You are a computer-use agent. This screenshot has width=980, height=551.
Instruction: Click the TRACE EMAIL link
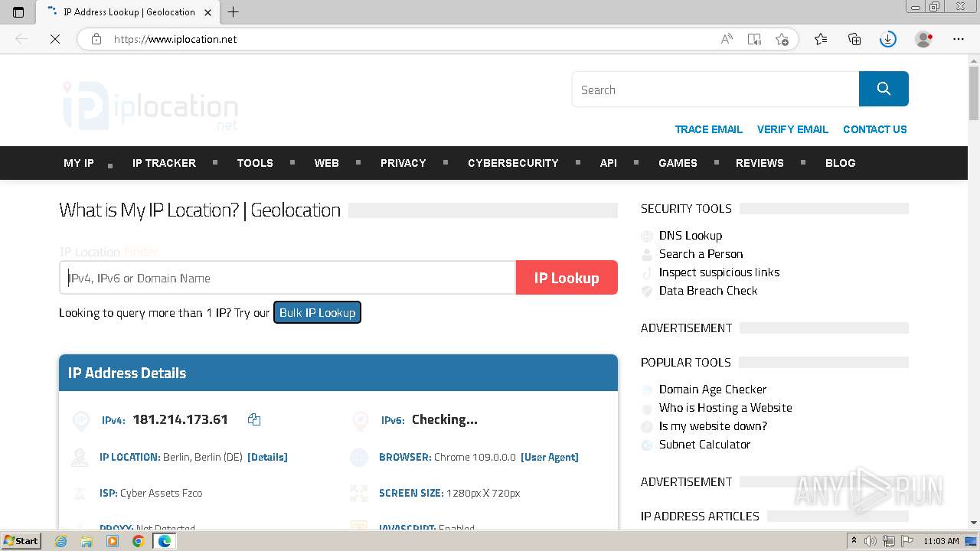point(708,129)
